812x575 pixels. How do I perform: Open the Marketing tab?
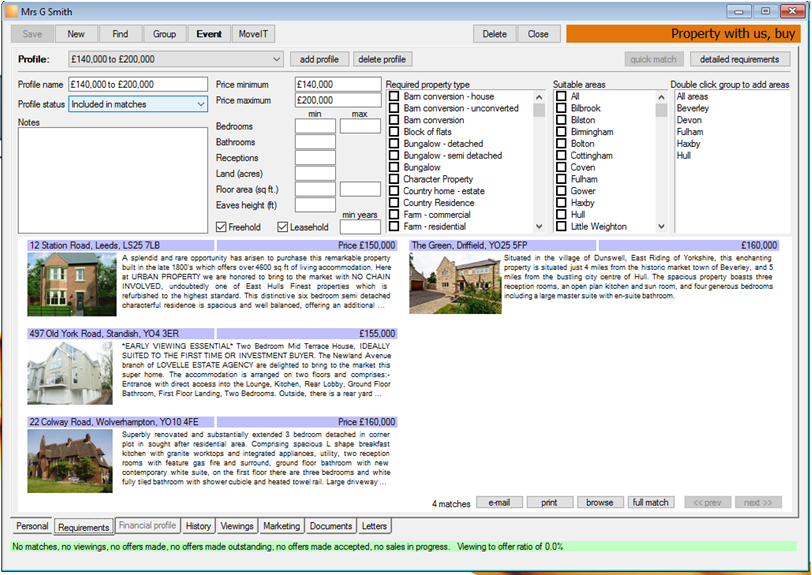[281, 526]
